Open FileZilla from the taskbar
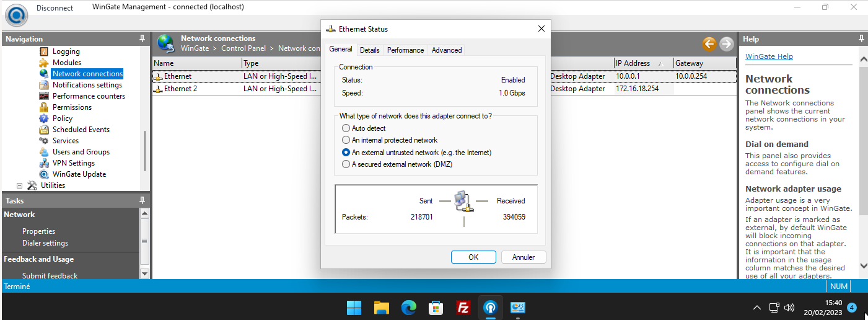 [x=462, y=307]
